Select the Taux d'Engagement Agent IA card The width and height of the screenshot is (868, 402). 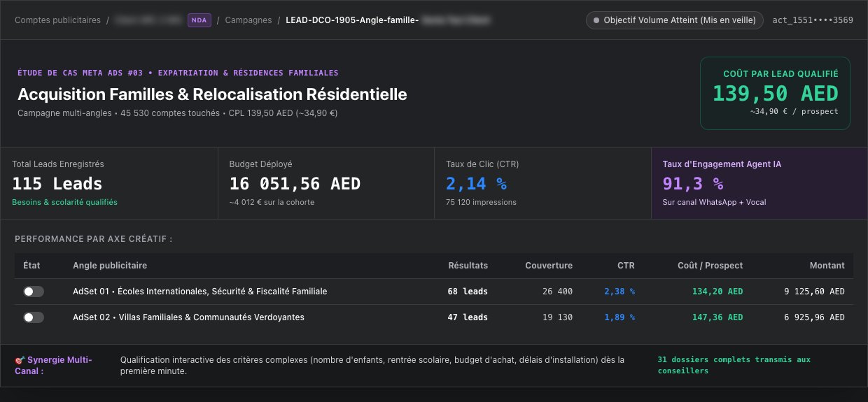tap(759, 183)
